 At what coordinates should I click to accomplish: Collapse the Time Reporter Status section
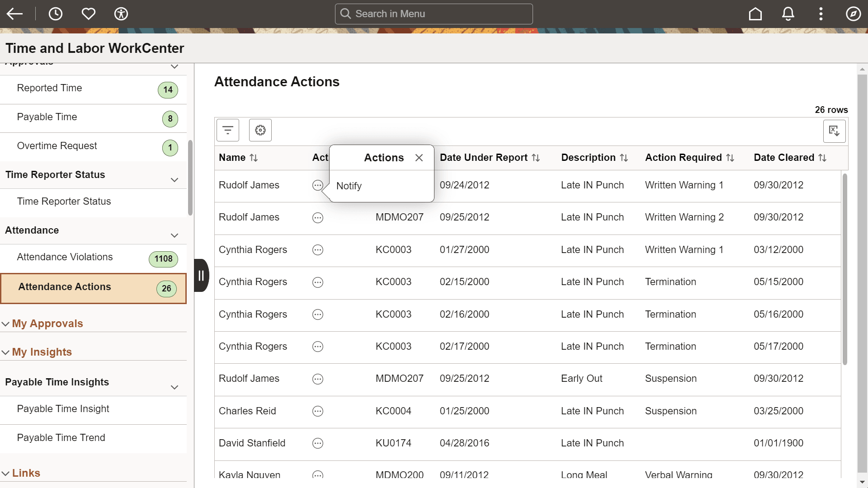tap(175, 179)
